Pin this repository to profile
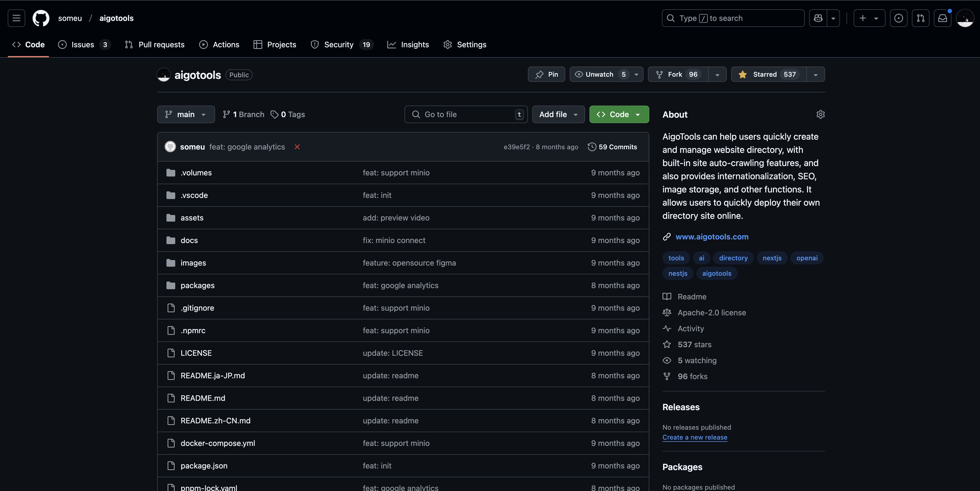Screen dimensions: 980x491 546,75
